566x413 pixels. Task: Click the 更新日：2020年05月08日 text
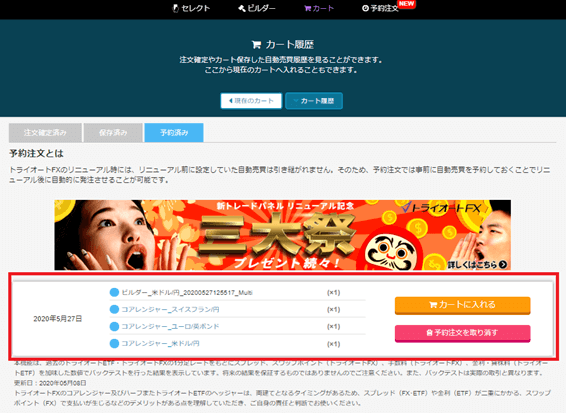point(50,383)
